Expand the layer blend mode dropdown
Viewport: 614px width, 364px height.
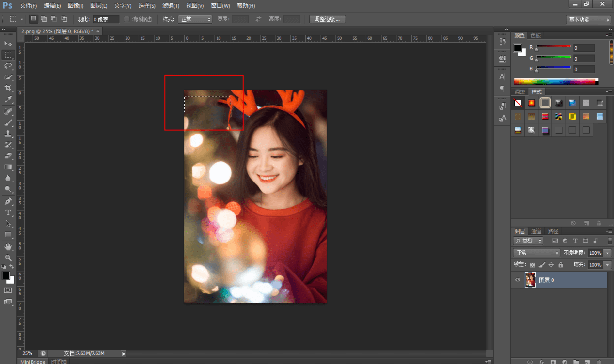point(536,253)
